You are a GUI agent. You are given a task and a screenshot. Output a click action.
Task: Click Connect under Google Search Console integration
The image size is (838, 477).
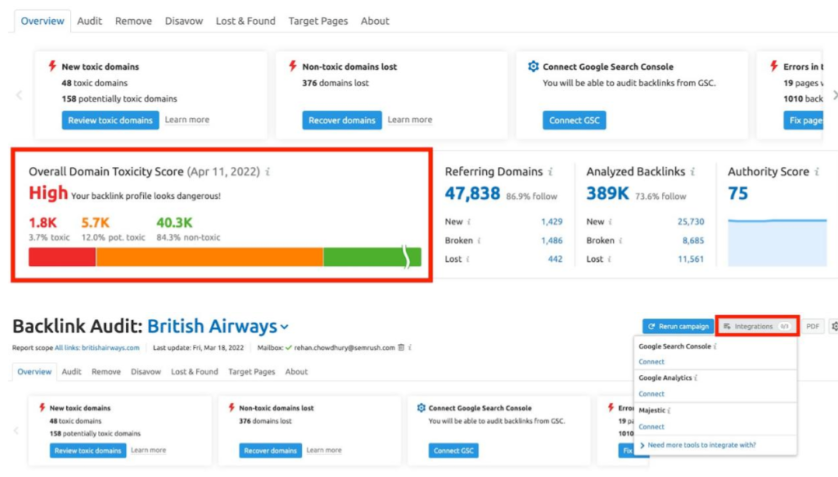(x=651, y=362)
